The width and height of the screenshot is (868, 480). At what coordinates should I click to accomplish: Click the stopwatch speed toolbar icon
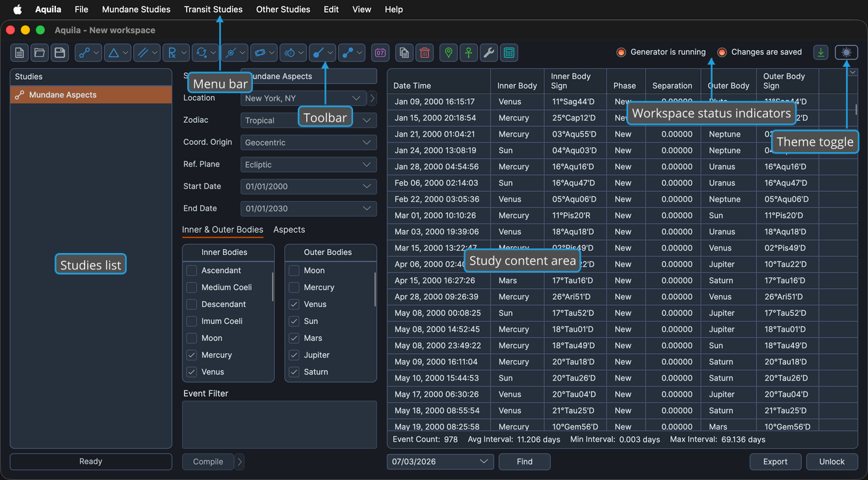[x=293, y=53]
